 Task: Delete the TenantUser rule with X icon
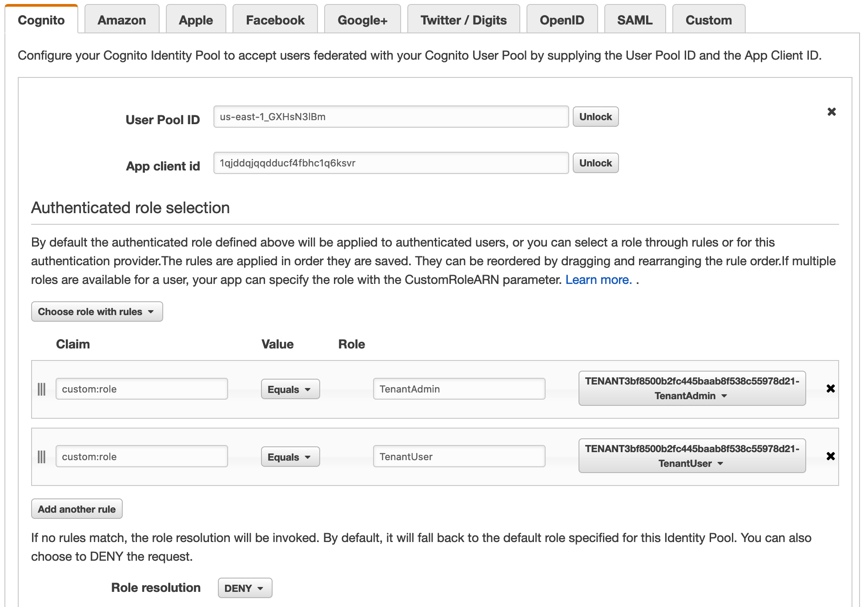[830, 456]
